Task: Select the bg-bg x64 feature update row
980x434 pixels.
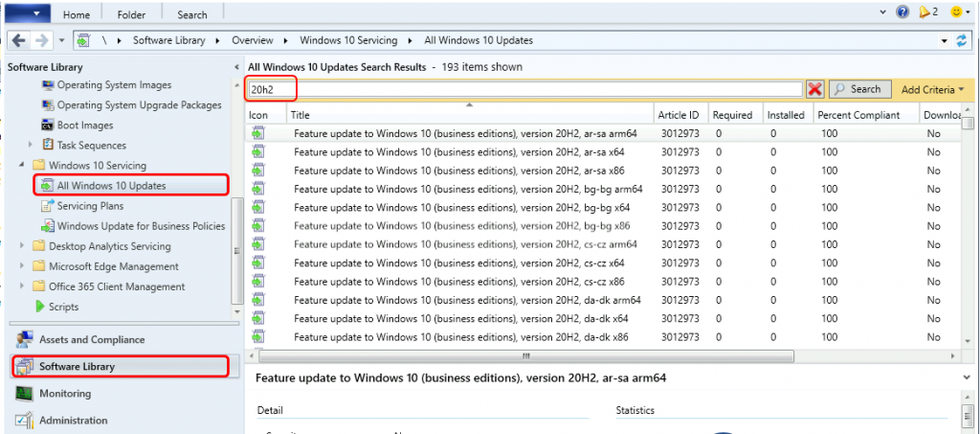Action: pyautogui.click(x=603, y=207)
